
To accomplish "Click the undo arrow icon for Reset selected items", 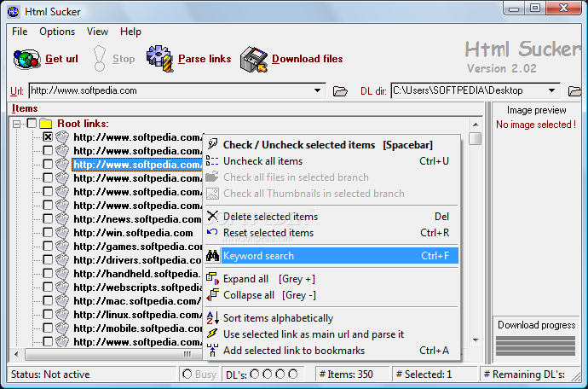I will pos(212,232).
